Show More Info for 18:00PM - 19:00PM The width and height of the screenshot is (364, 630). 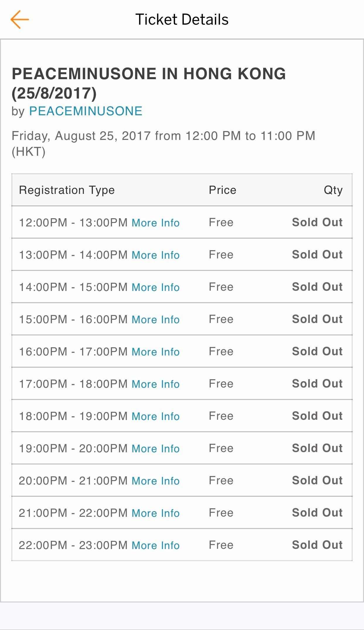point(155,416)
